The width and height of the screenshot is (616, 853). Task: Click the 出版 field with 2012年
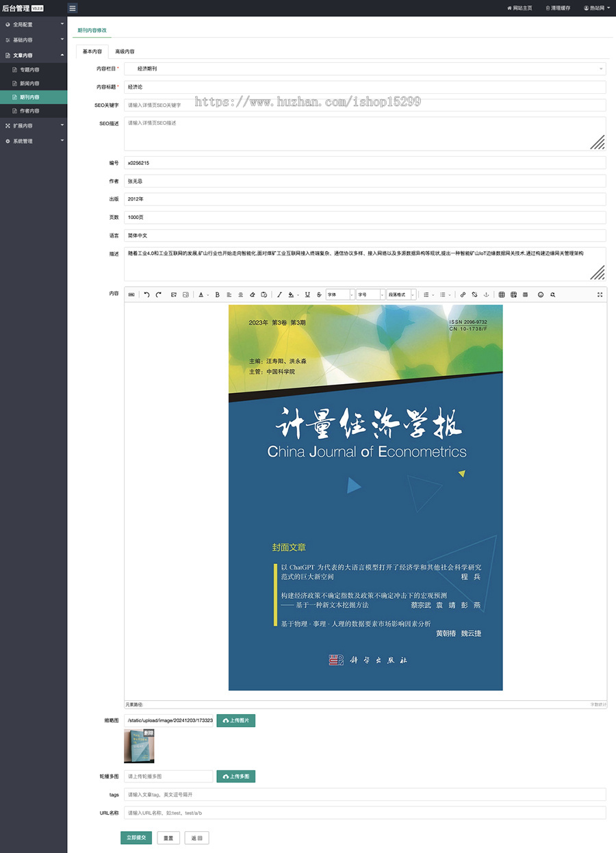365,199
